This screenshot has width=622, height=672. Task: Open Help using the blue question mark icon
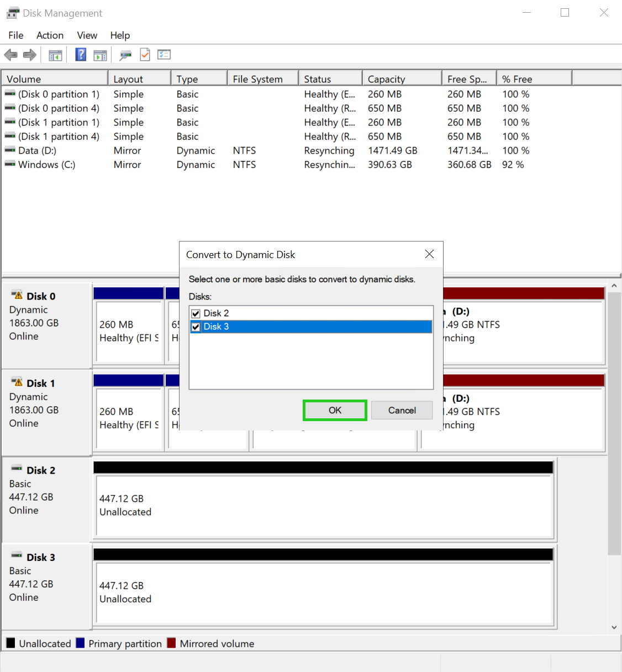(81, 54)
